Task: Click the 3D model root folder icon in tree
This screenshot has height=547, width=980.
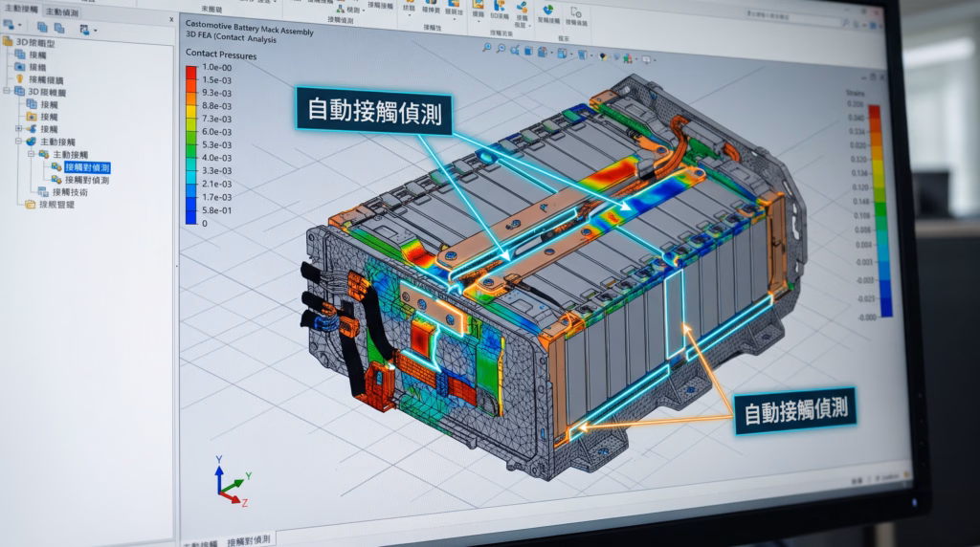Action: pyautogui.click(x=8, y=41)
